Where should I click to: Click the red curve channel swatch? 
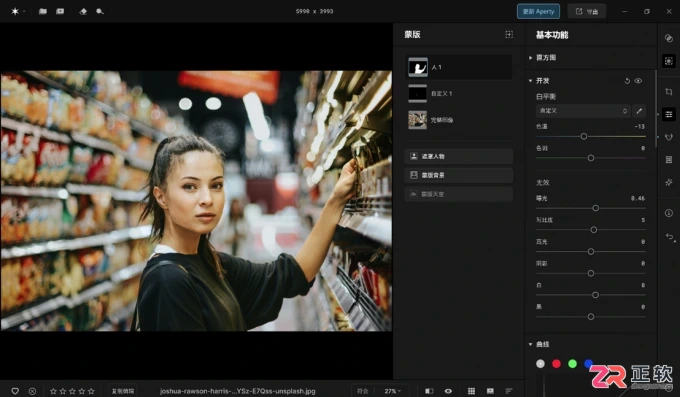556,364
